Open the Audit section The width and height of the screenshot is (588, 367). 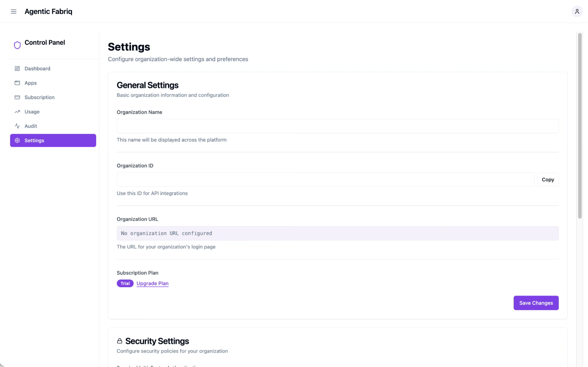(x=31, y=126)
